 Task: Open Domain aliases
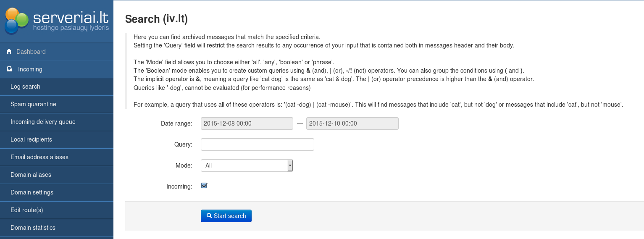[31, 175]
